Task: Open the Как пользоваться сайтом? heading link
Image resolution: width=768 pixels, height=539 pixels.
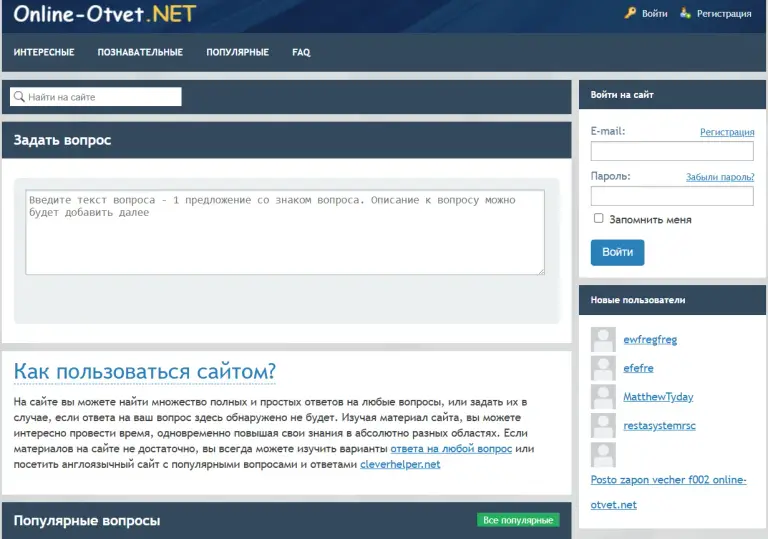Action: tap(145, 371)
